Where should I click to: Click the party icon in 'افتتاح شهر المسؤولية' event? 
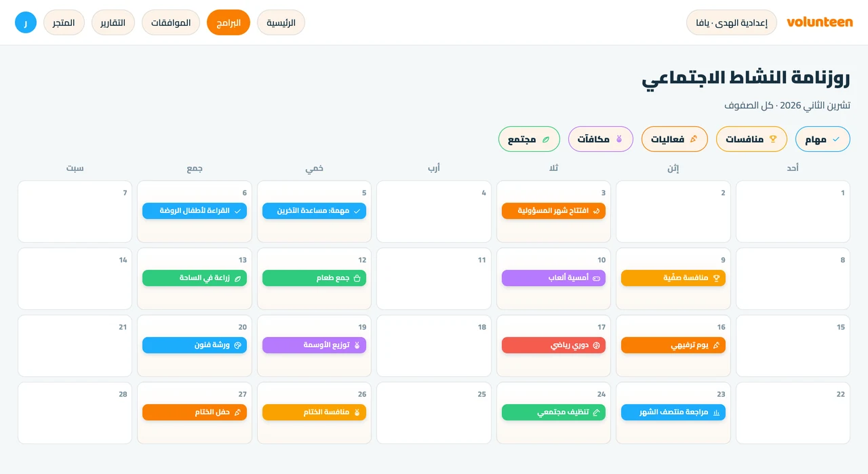click(597, 211)
